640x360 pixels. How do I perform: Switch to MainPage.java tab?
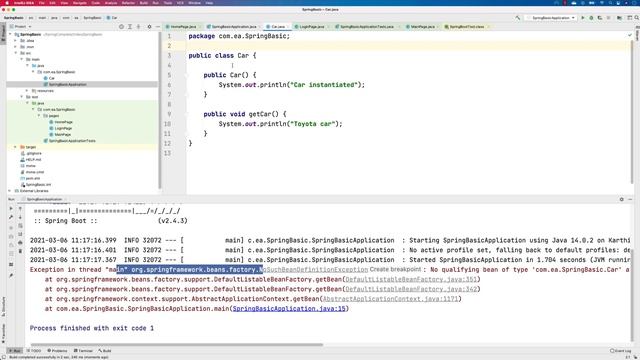pyautogui.click(x=422, y=27)
